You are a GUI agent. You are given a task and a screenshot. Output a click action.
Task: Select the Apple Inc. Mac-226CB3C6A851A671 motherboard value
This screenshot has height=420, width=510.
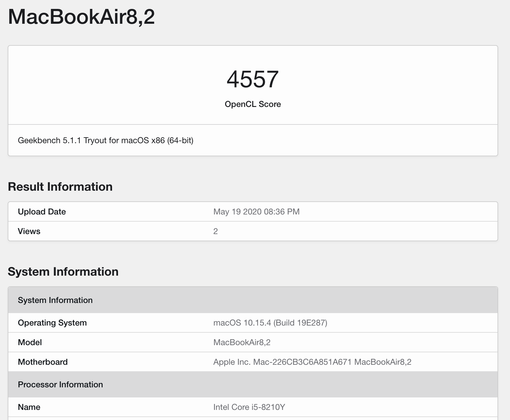pos(312,362)
